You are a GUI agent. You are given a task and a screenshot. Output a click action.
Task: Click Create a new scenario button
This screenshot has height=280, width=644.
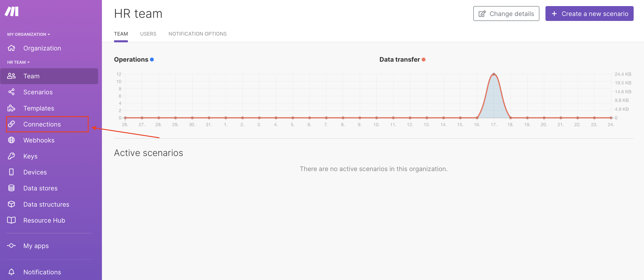pyautogui.click(x=589, y=14)
